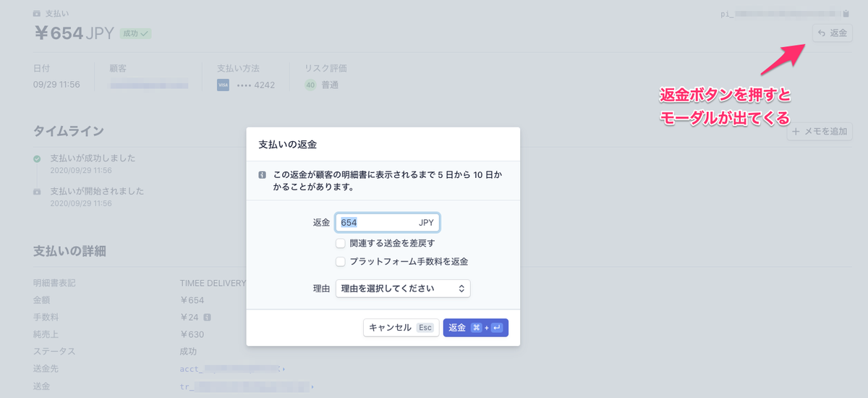Viewport: 868px width, 398px height.
Task: Click the キャンセル button in the modal
Action: [401, 328]
